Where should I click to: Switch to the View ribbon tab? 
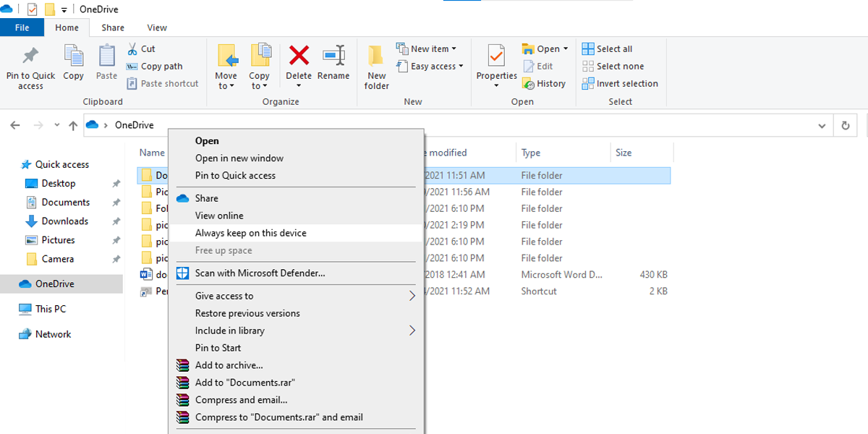click(x=157, y=27)
